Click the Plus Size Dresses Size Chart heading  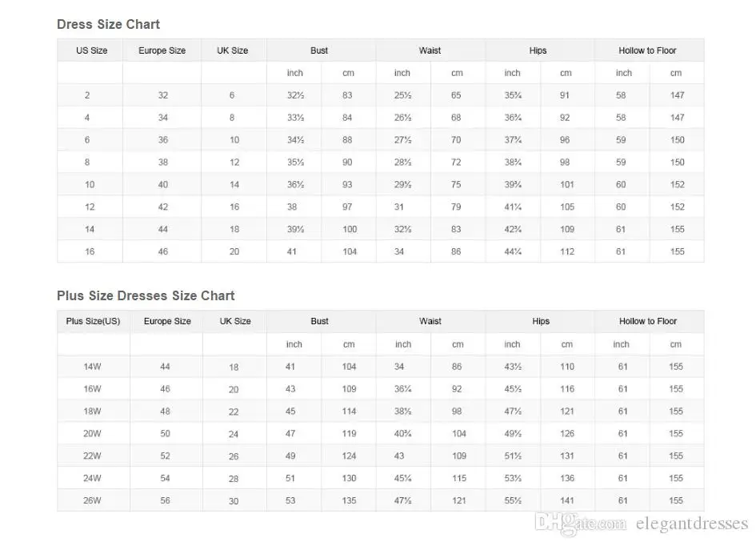coord(146,295)
